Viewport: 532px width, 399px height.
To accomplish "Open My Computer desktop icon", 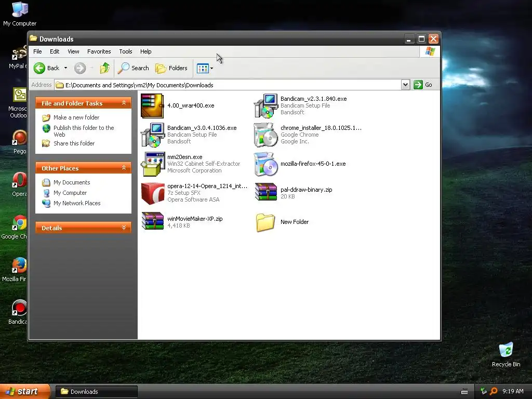I will [x=20, y=14].
